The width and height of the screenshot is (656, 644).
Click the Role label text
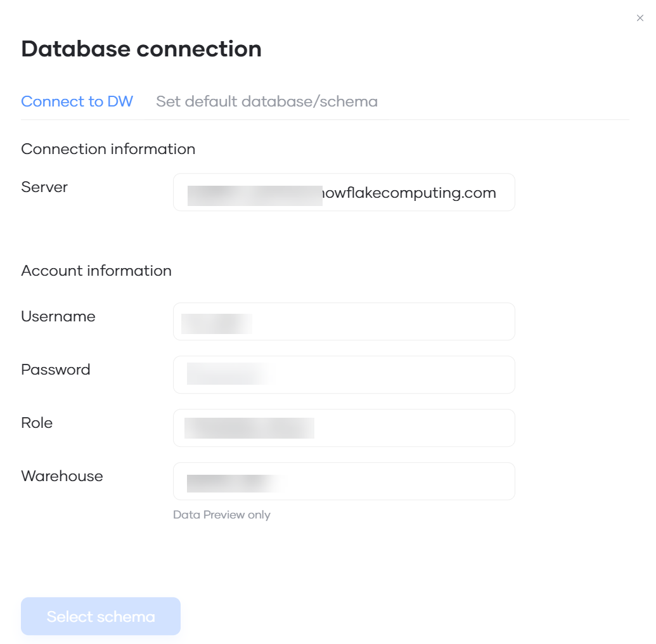pos(37,423)
